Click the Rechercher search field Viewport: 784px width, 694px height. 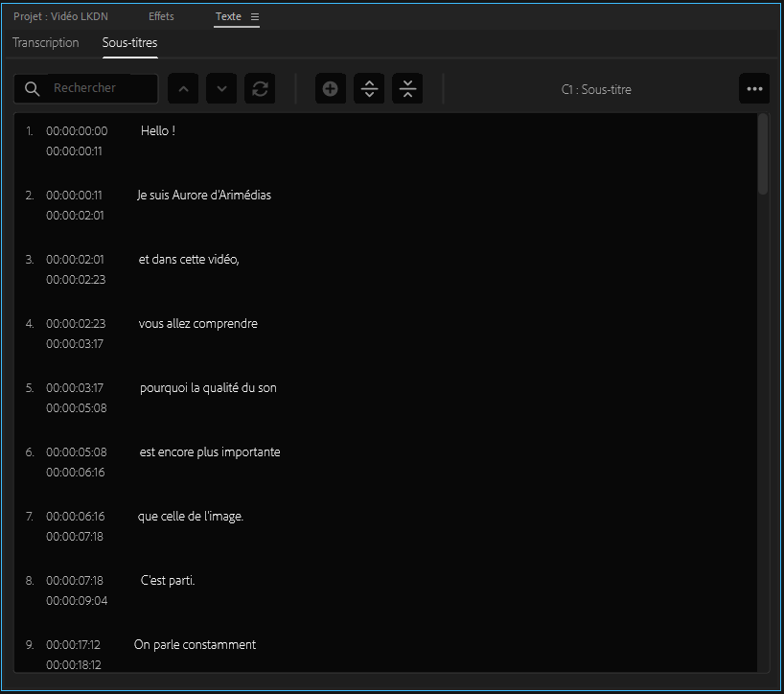[102, 88]
